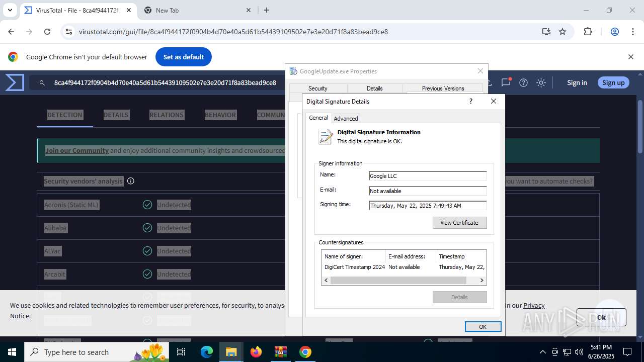Click the Sign up button
The height and width of the screenshot is (362, 644).
click(613, 82)
